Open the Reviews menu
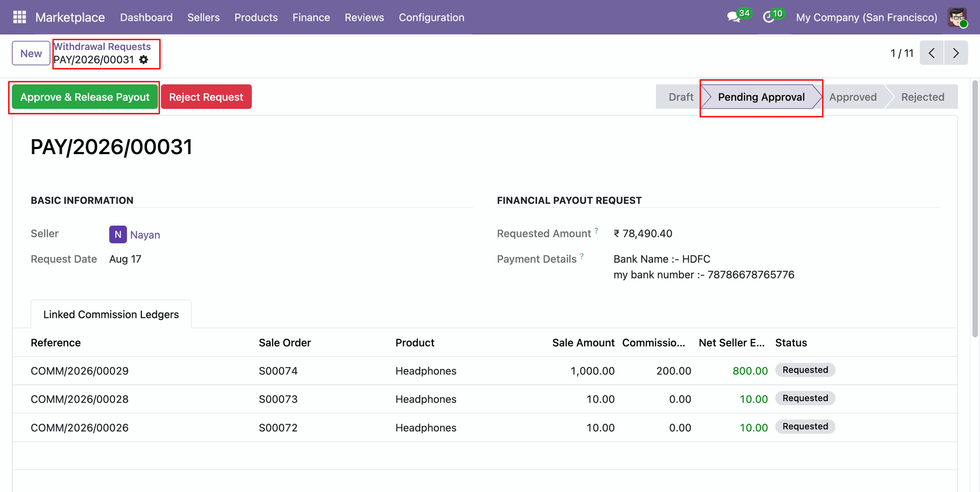The width and height of the screenshot is (980, 492). click(x=364, y=17)
